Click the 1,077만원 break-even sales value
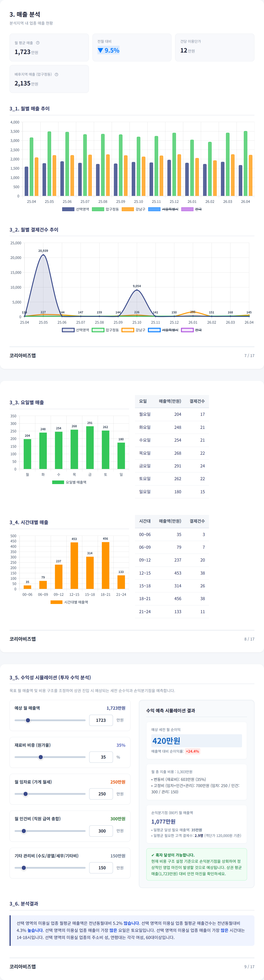264x980 pixels. click(163, 821)
